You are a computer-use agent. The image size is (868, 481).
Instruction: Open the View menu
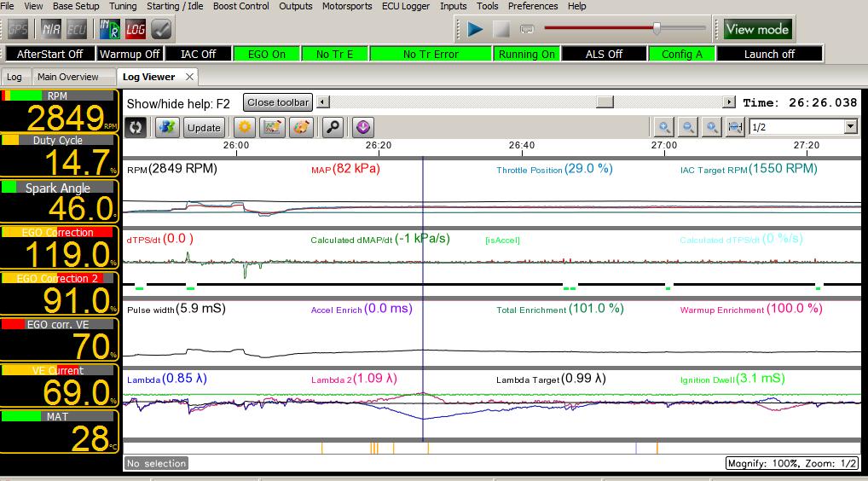click(33, 6)
